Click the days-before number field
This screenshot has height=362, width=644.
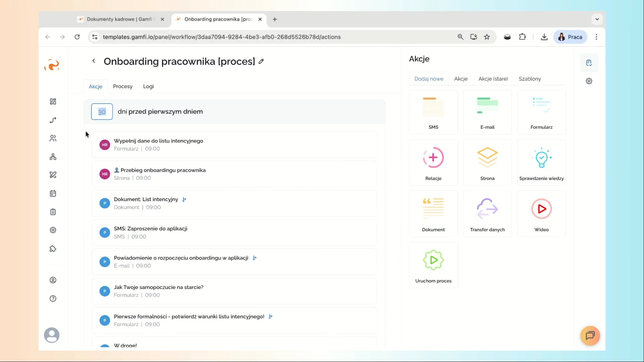click(x=102, y=112)
